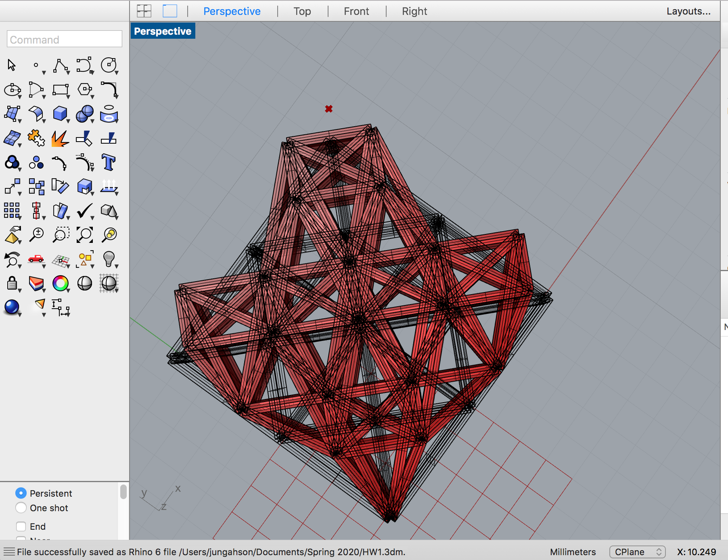The width and height of the screenshot is (728, 560).
Task: Select the Boolean union spheres tool
Action: click(x=85, y=114)
